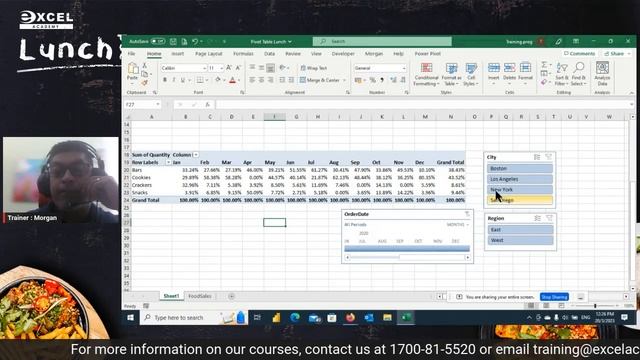
Task: Open the Name Box dropdown
Action: [x=158, y=104]
